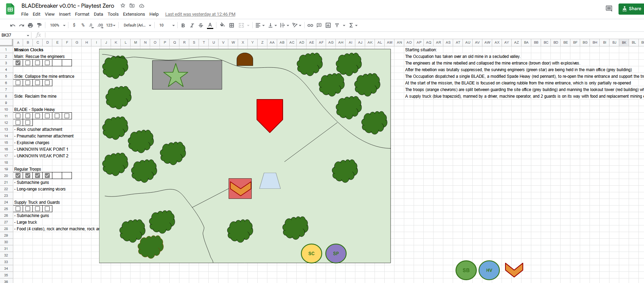This screenshot has width=644, height=283.
Task: Open the Edit menu
Action: [x=37, y=14]
